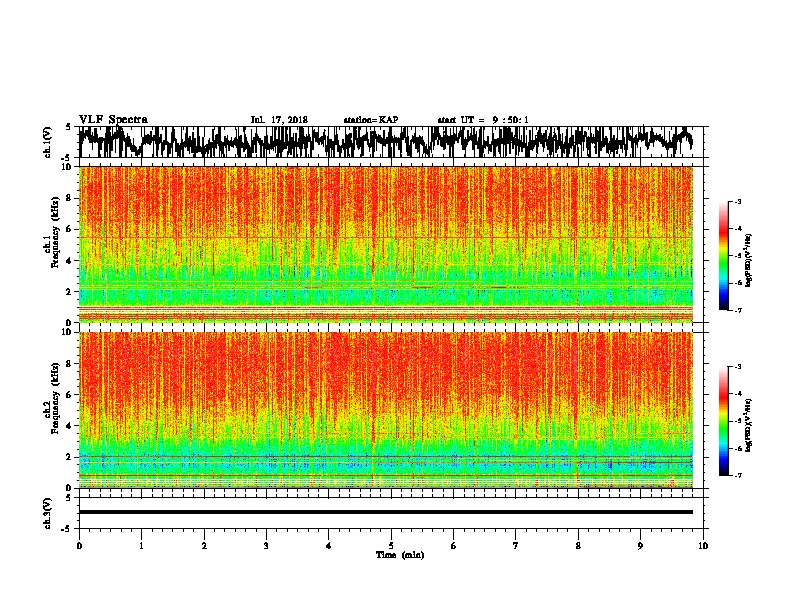
Task: Click the "ch.3(V)" axis label
Action: [x=48, y=513]
